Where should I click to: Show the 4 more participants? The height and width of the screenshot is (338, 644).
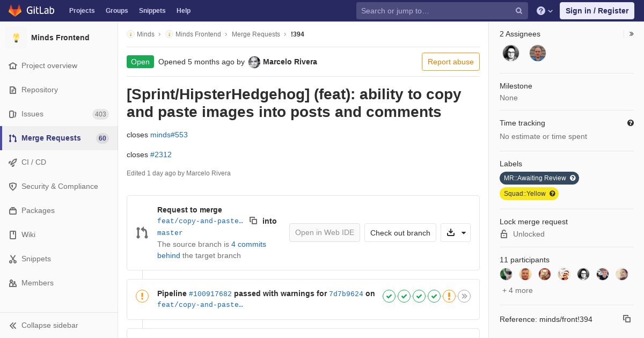[517, 290]
